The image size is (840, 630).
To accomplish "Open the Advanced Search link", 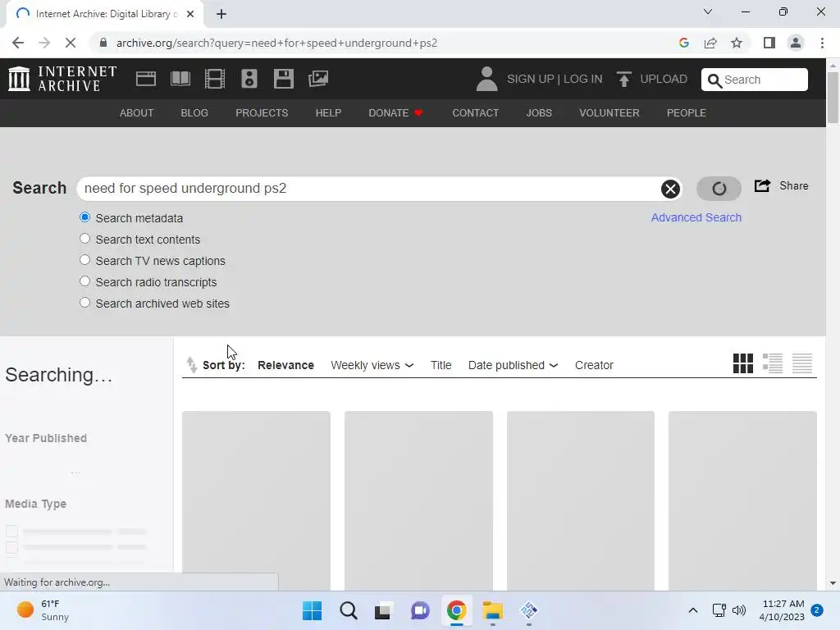I will click(696, 217).
